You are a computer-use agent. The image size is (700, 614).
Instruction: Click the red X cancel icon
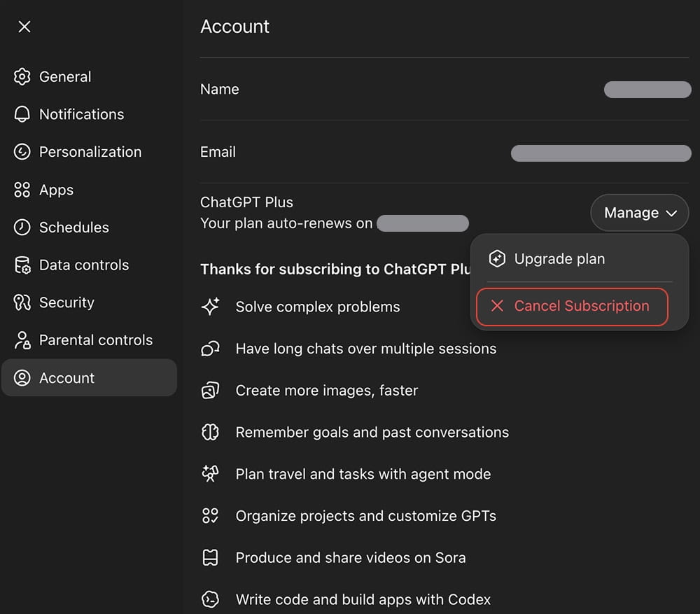(497, 306)
